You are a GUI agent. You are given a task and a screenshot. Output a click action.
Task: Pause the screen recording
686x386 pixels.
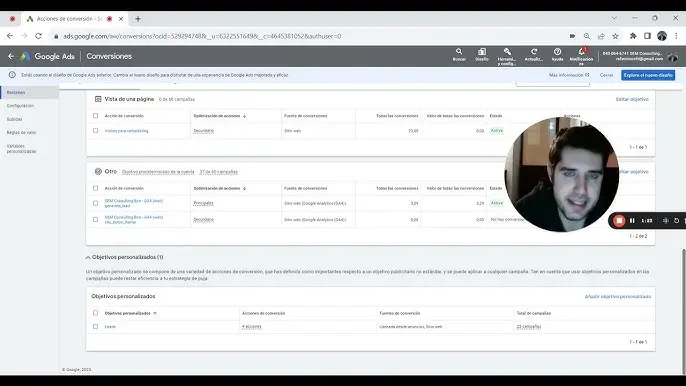[632, 221]
